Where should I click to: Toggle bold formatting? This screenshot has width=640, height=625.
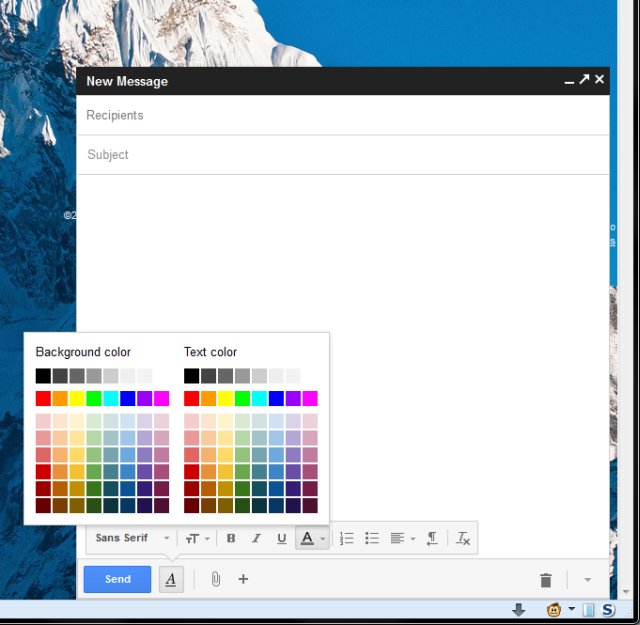[x=231, y=538]
